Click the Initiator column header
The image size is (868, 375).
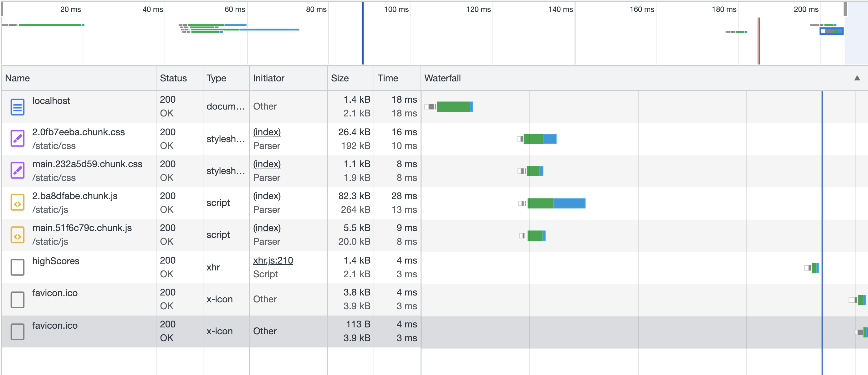268,78
